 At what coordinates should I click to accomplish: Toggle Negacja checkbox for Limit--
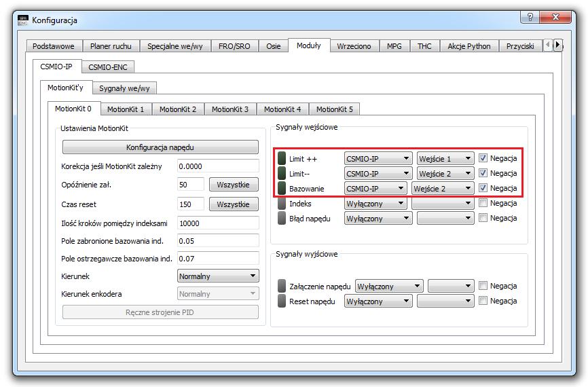tap(483, 173)
